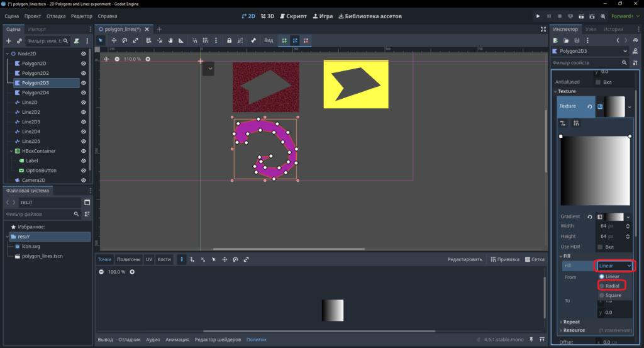Center the viewport view icon

[x=106, y=59]
